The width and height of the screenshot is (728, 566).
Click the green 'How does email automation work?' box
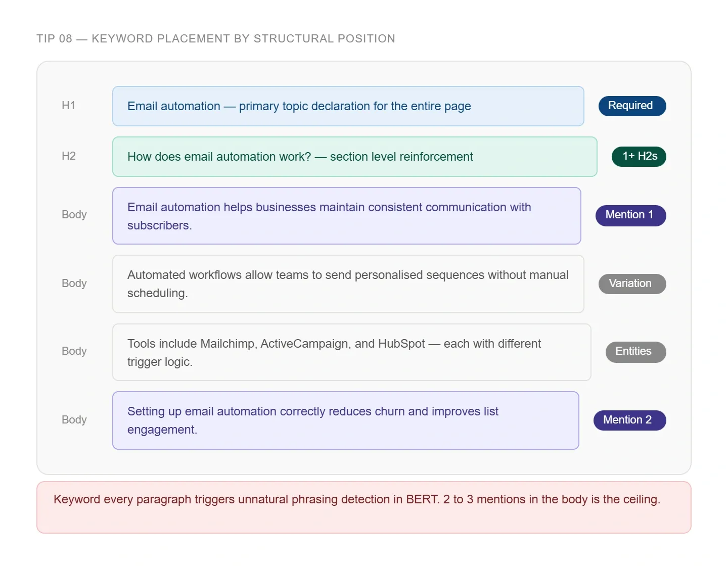point(354,157)
